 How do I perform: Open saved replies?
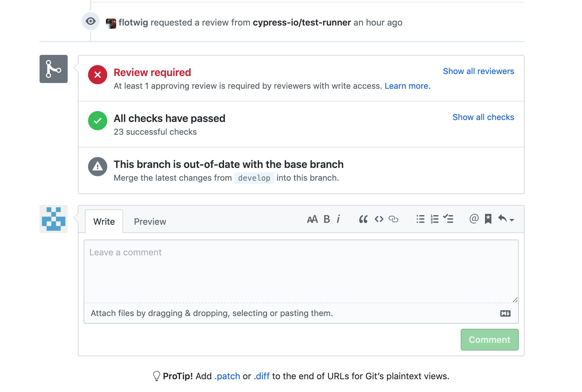(x=488, y=219)
